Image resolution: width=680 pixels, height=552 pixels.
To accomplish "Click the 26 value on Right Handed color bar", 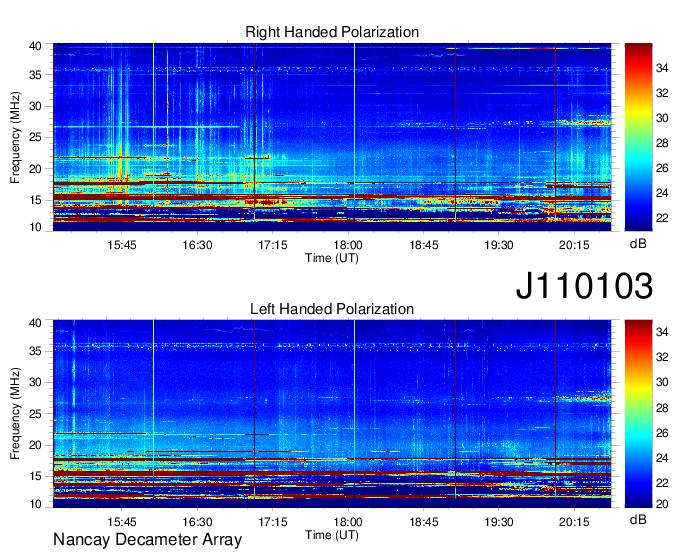I will coord(662,168).
